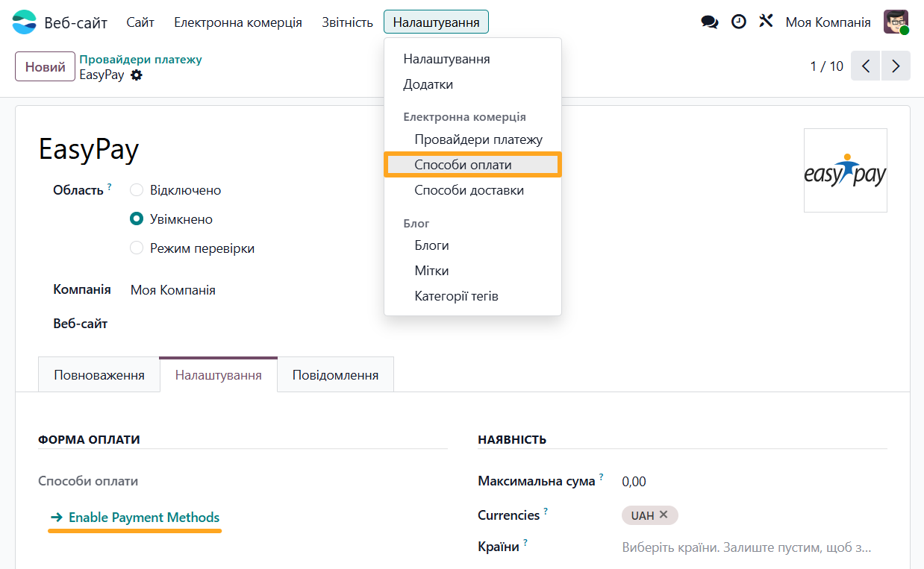Image resolution: width=924 pixels, height=569 pixels.
Task: Click the 1 / 10 pager counter
Action: click(827, 66)
